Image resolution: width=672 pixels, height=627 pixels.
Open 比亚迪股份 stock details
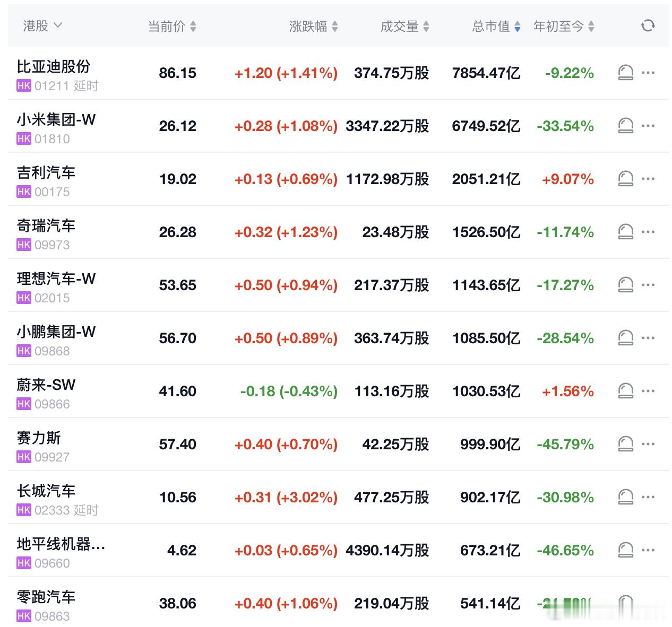pyautogui.click(x=53, y=66)
